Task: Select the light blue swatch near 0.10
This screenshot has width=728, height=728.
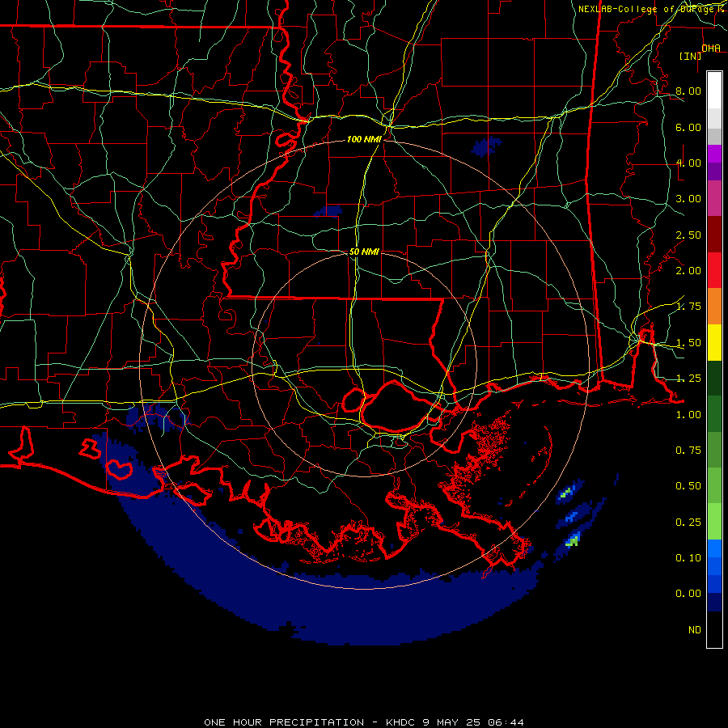Action: pyautogui.click(x=714, y=548)
